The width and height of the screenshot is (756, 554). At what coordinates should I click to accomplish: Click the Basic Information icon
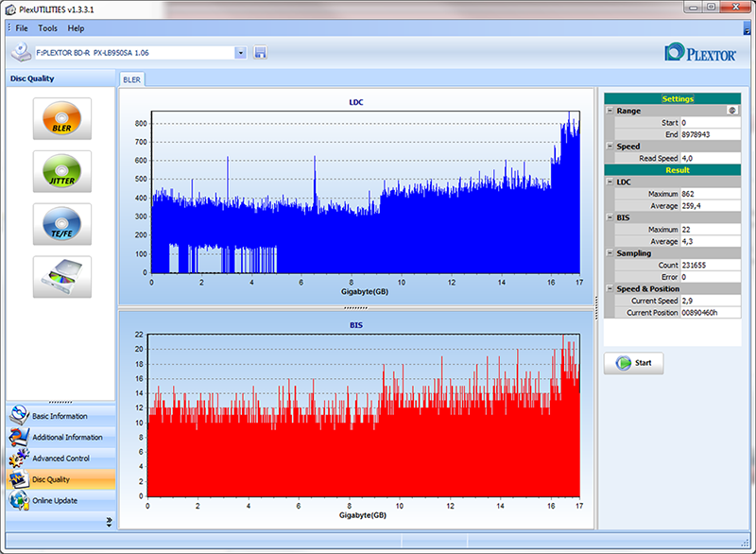[x=19, y=415]
